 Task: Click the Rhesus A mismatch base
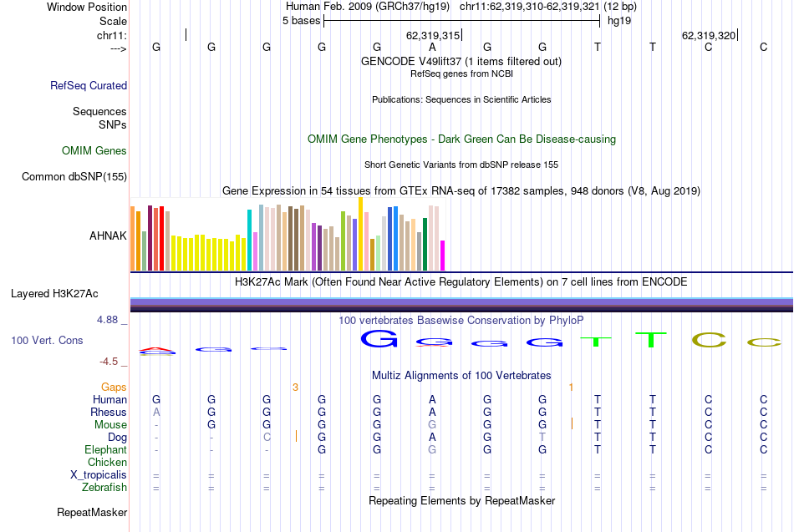tap(156, 412)
